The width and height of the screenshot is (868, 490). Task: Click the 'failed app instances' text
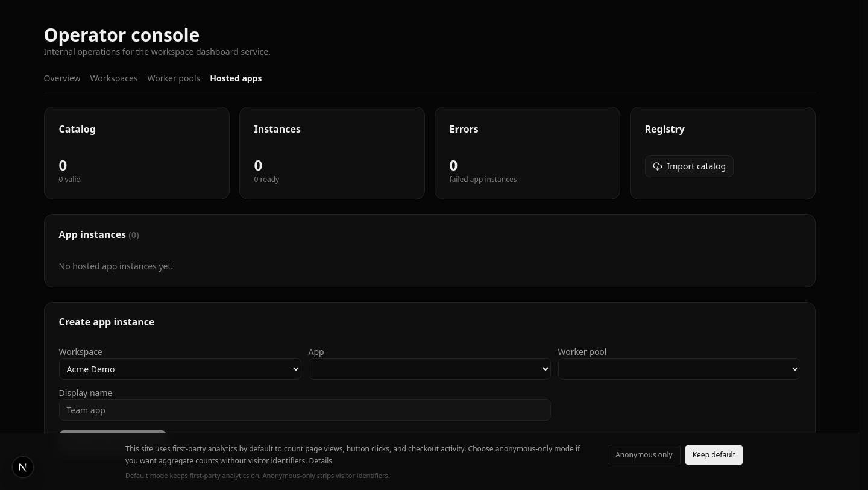[483, 180]
